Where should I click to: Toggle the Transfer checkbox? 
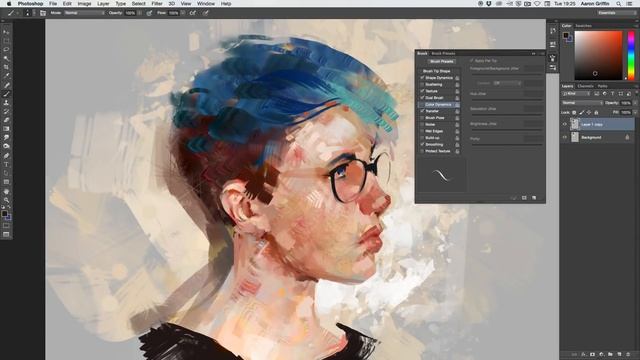(x=422, y=111)
